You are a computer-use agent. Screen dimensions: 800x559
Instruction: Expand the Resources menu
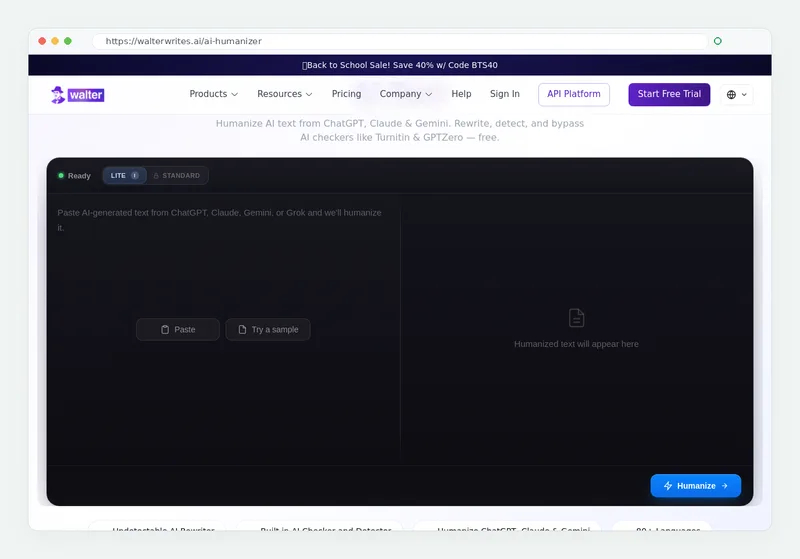[x=284, y=94]
